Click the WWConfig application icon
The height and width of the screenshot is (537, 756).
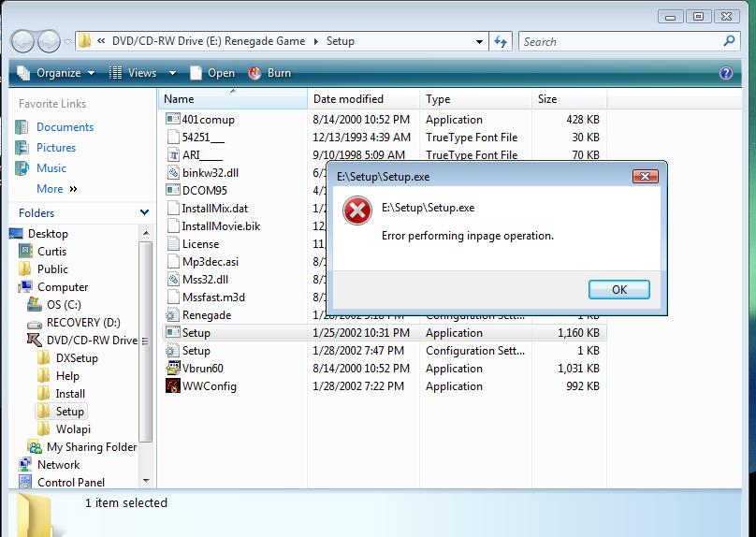(x=173, y=386)
